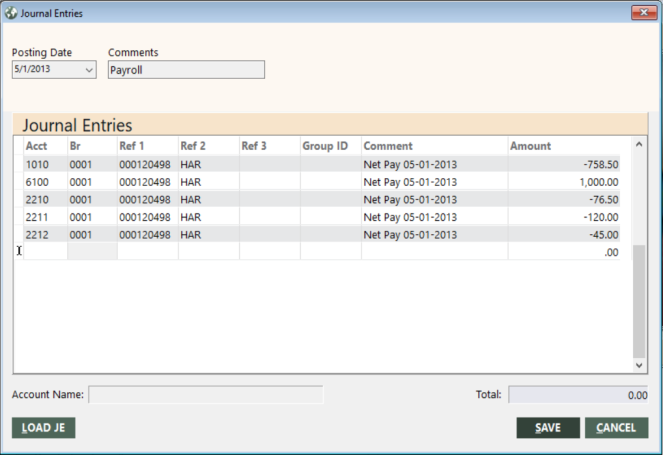Click the CANCEL button
Viewport: 663px width, 455px height.
coord(616,428)
